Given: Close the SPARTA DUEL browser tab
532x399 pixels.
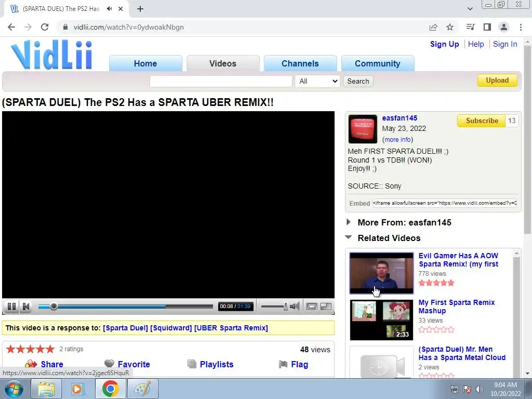Looking at the screenshot, I should point(121,9).
